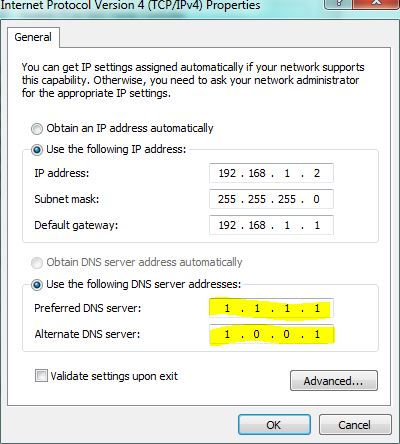Viewport: 400px width, 444px height.
Task: Dismiss the dialog with Cancel
Action: coord(355,425)
